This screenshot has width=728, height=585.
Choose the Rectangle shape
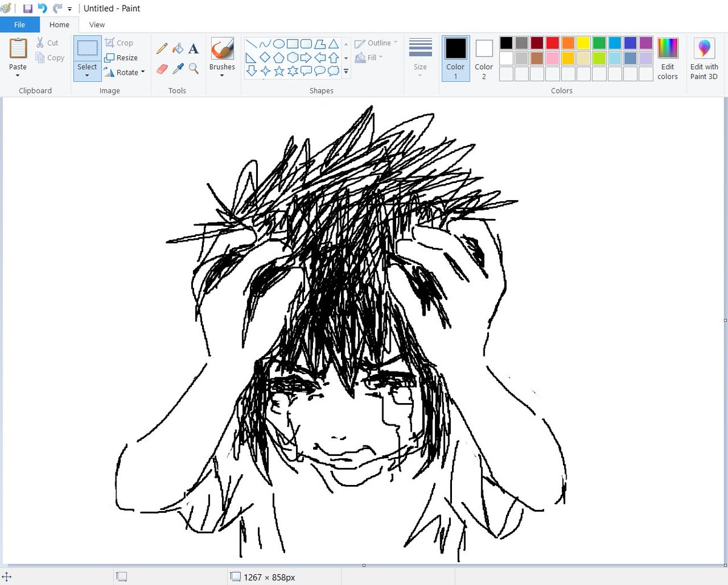(292, 44)
